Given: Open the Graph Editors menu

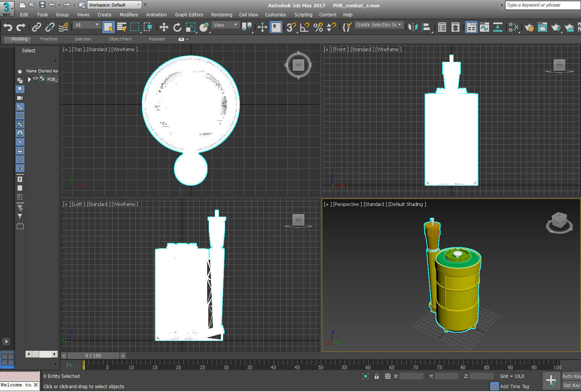Looking at the screenshot, I should click(x=189, y=14).
